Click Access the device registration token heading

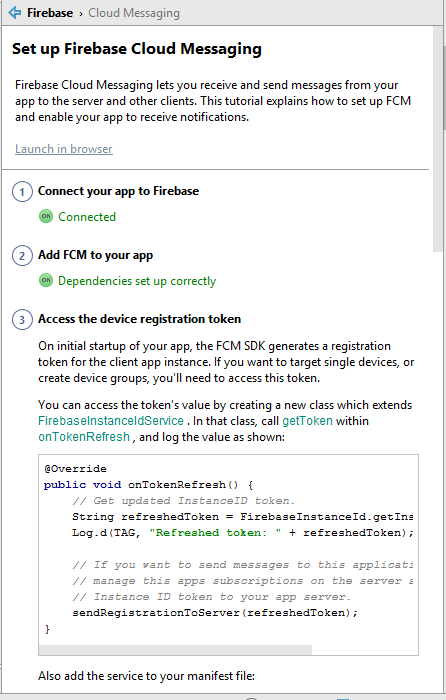139,319
